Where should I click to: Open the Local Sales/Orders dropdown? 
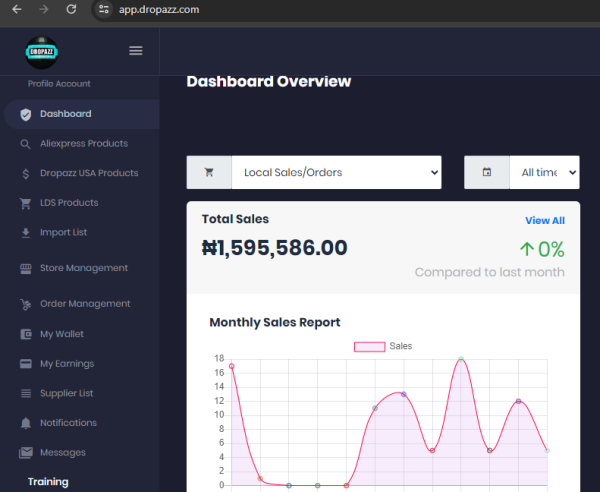[336, 172]
